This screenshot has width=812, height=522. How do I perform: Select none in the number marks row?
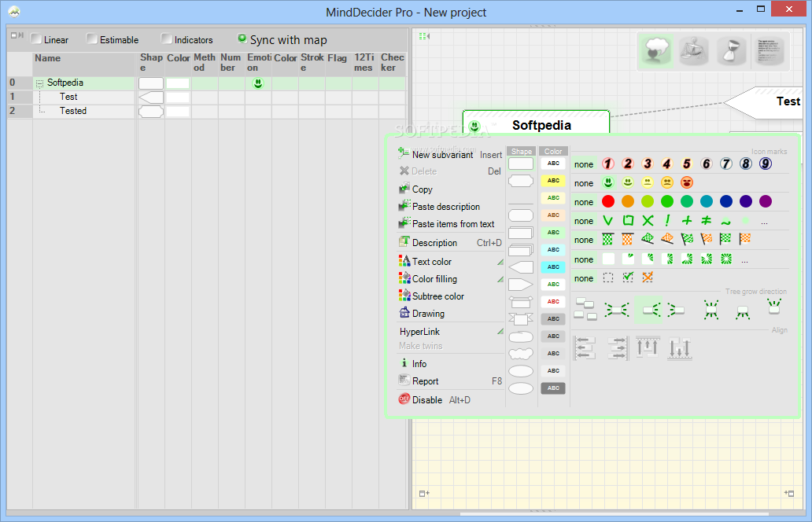coord(584,164)
